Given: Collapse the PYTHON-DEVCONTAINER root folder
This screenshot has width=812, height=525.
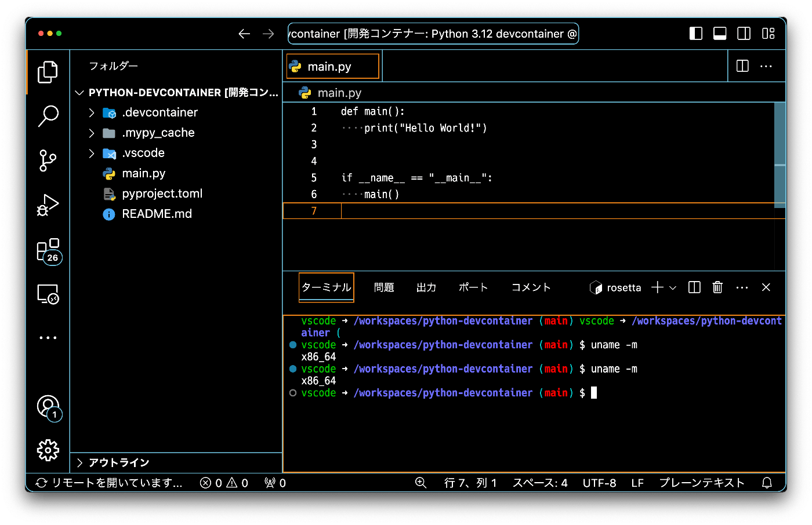Looking at the screenshot, I should 176,93.
